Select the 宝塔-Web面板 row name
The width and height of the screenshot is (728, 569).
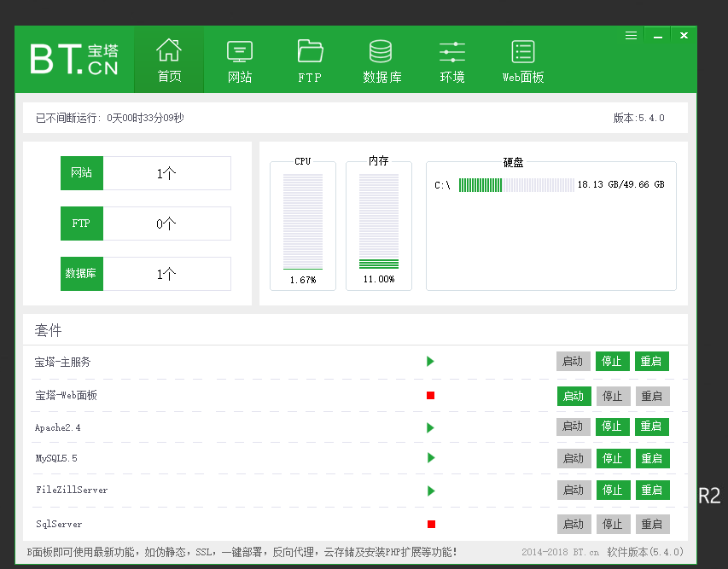pyautogui.click(x=66, y=396)
